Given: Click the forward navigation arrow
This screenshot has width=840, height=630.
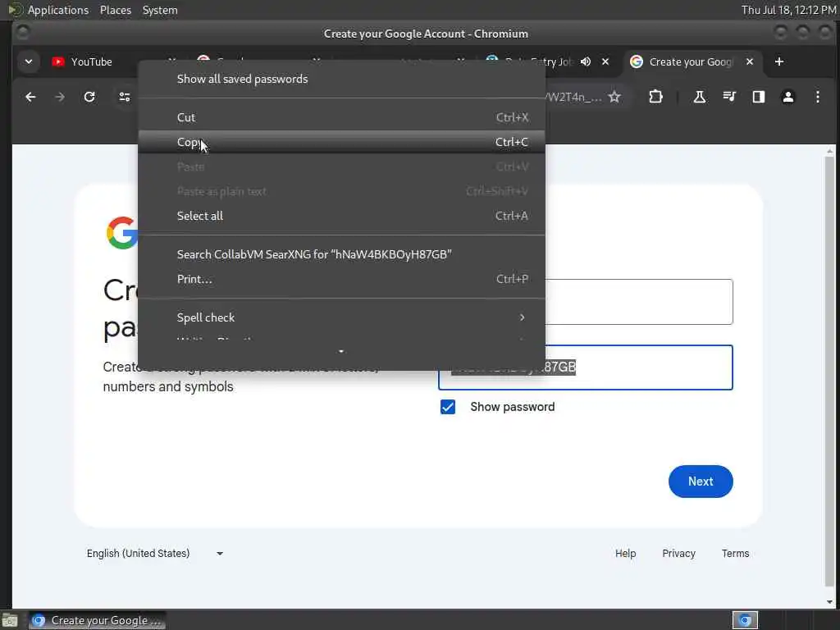Looking at the screenshot, I should coord(60,97).
